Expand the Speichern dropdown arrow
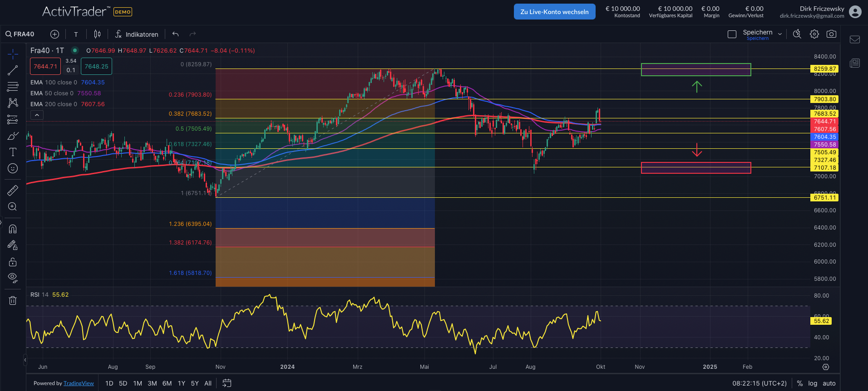Screen dimensions: 868x391 pos(780,34)
